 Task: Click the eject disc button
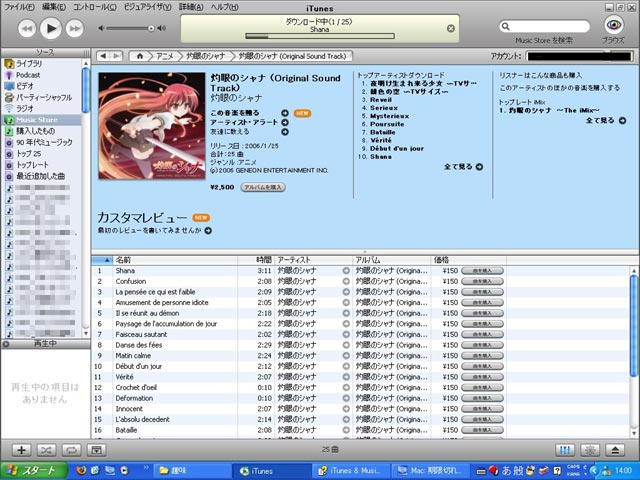click(616, 450)
